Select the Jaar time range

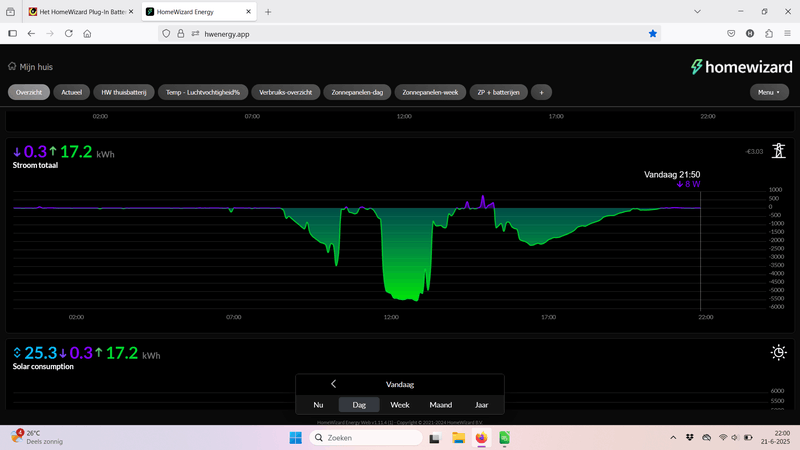pos(482,405)
